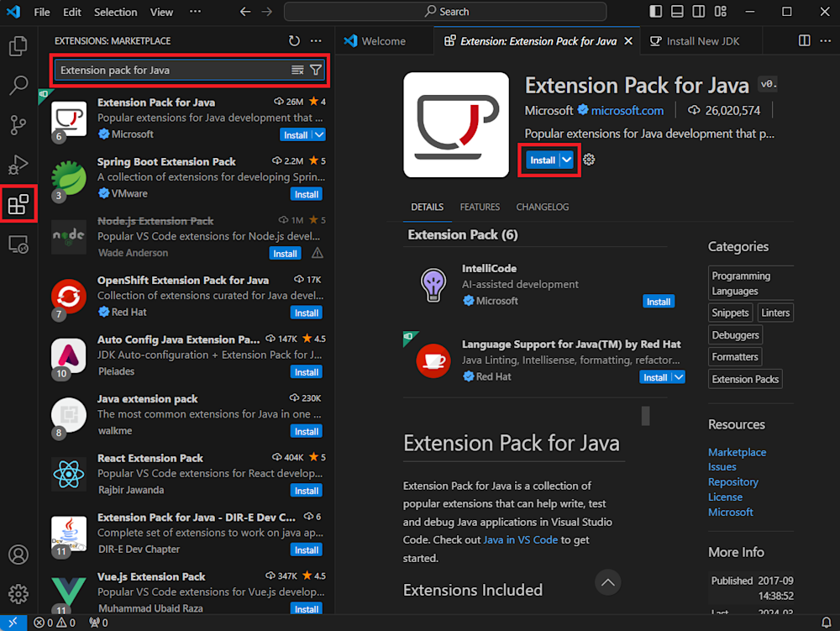Click the extension search input field
This screenshot has width=840, height=631.
click(x=172, y=70)
